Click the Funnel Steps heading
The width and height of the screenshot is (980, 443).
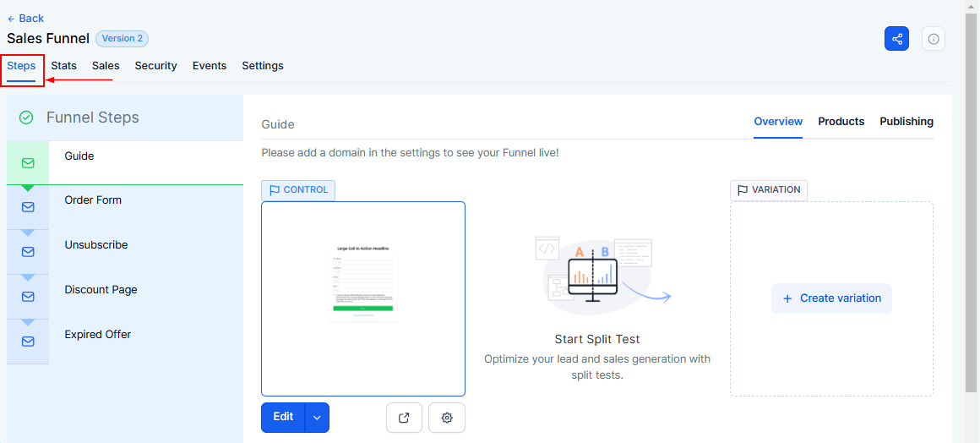coord(92,118)
